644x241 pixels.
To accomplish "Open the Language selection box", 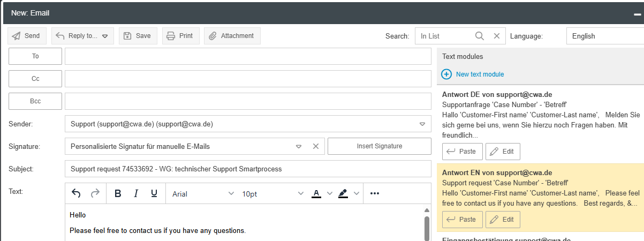I will coord(605,36).
